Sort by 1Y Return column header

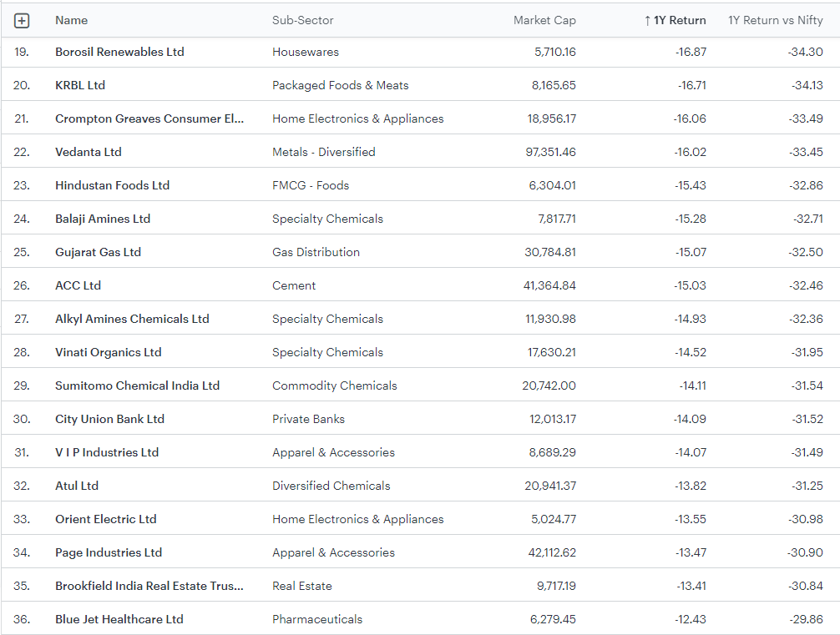pos(675,20)
